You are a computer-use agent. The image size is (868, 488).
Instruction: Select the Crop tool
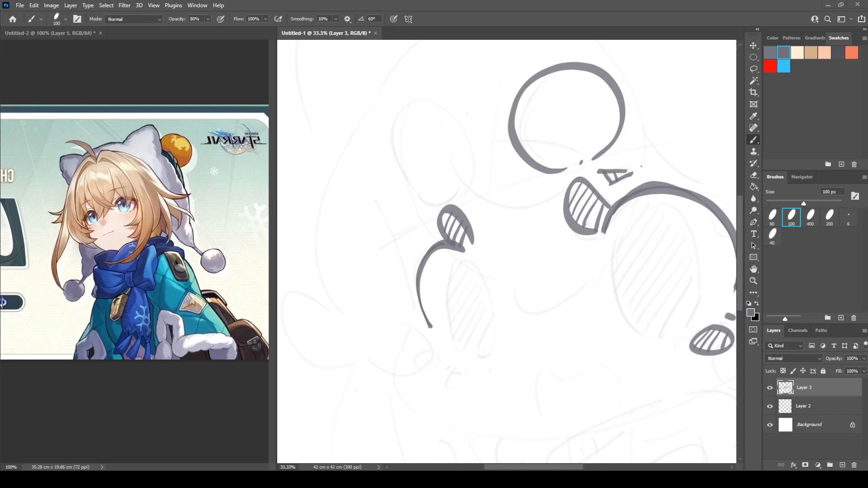pos(753,93)
